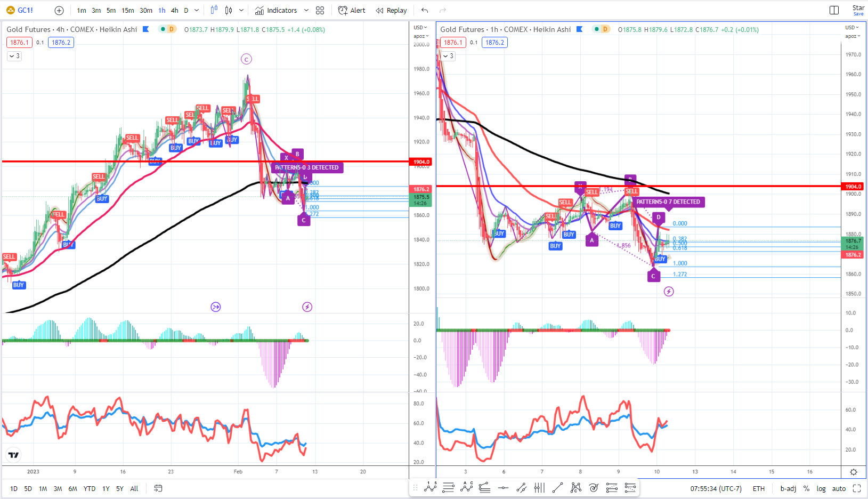Open apoz unit dropdown on right chart
The image size is (868, 499).
point(853,36)
